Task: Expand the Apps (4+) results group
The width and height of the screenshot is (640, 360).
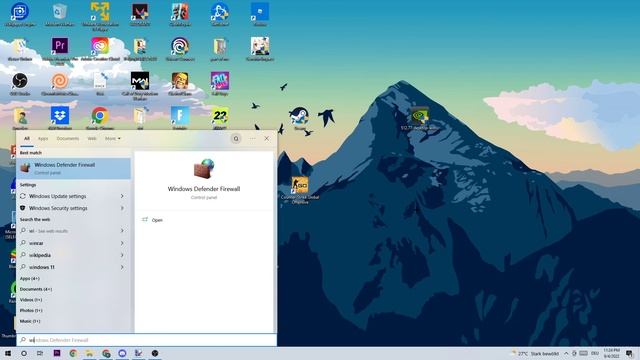Action: point(30,279)
